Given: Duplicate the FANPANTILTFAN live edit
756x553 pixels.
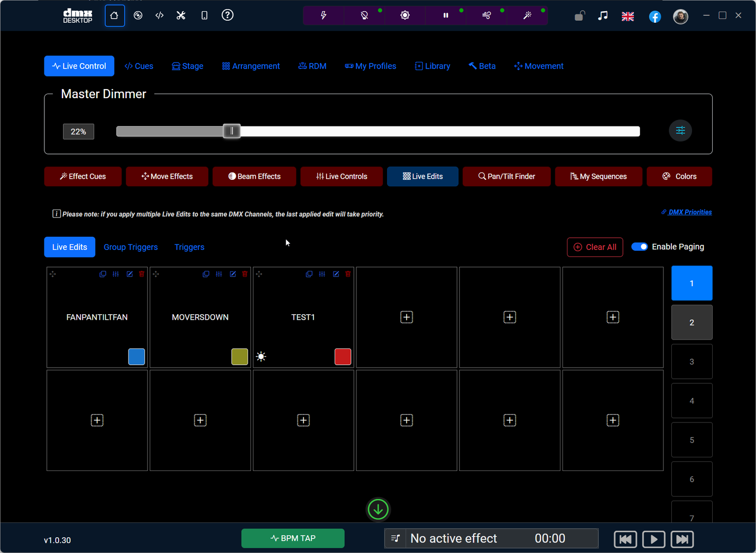Looking at the screenshot, I should click(103, 274).
